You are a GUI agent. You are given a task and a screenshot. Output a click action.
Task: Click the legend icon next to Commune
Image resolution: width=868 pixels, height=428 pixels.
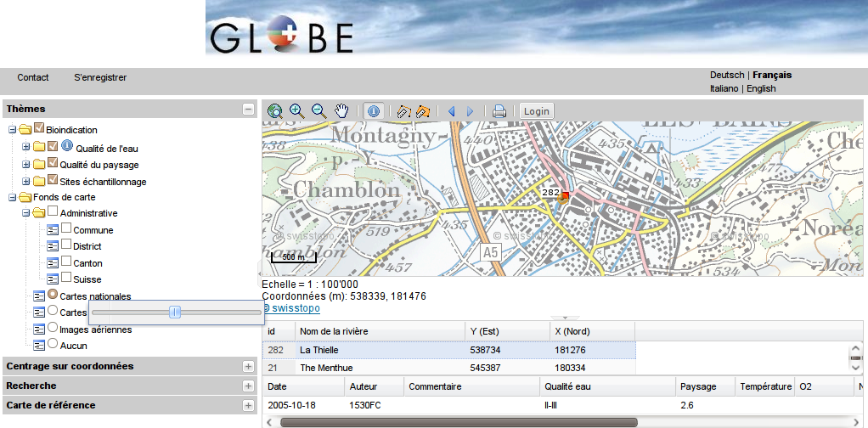click(54, 230)
